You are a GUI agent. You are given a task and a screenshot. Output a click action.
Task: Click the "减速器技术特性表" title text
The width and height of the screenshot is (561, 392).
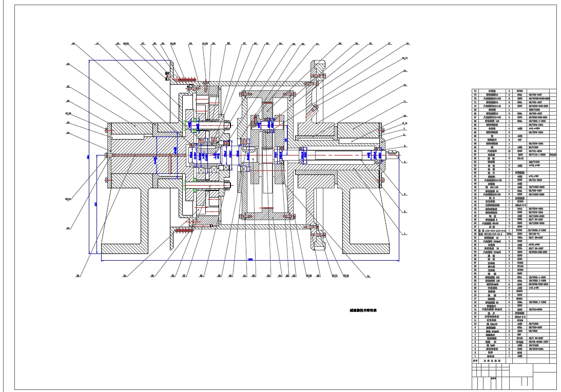pyautogui.click(x=363, y=310)
